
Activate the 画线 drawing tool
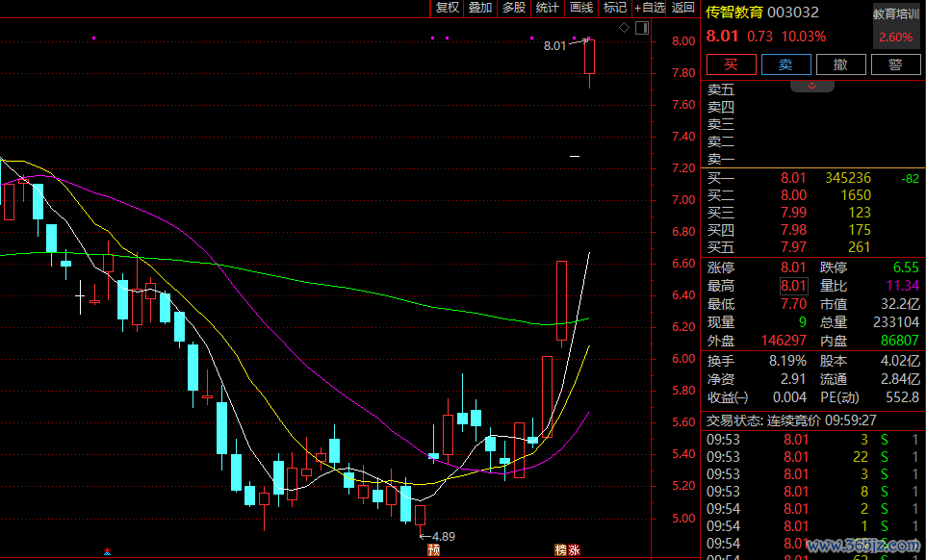(x=581, y=8)
